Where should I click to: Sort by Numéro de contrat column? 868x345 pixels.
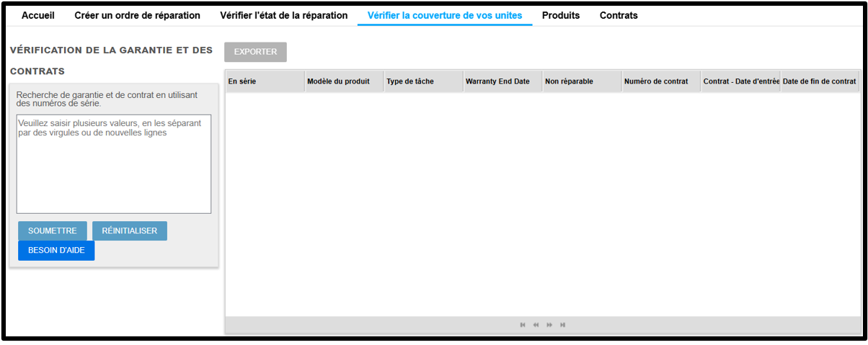coord(661,81)
